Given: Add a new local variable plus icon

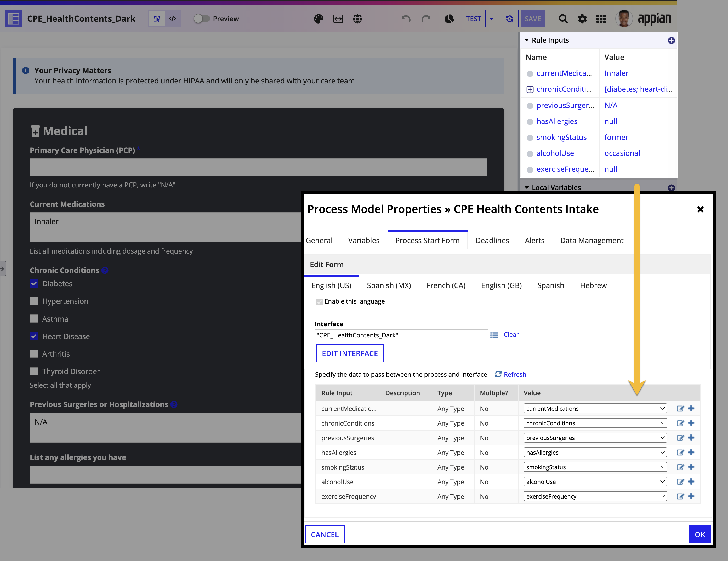Looking at the screenshot, I should point(671,187).
